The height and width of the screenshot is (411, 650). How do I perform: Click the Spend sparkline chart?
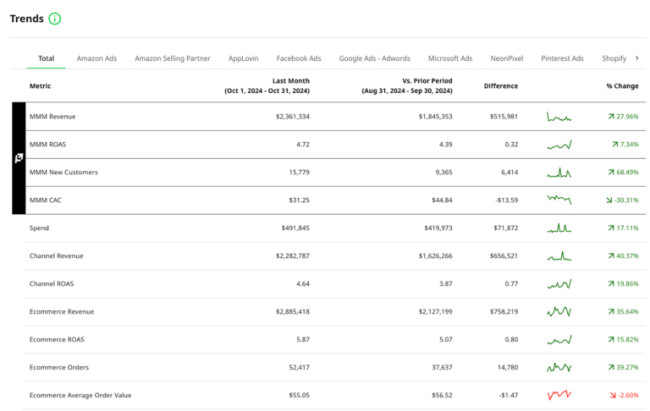pyautogui.click(x=559, y=228)
